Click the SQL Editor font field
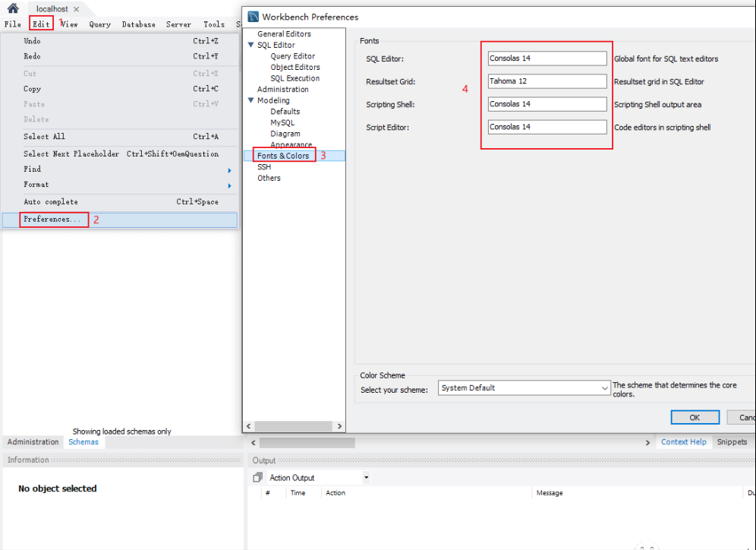Screen dimensions: 756x550 click(547, 58)
